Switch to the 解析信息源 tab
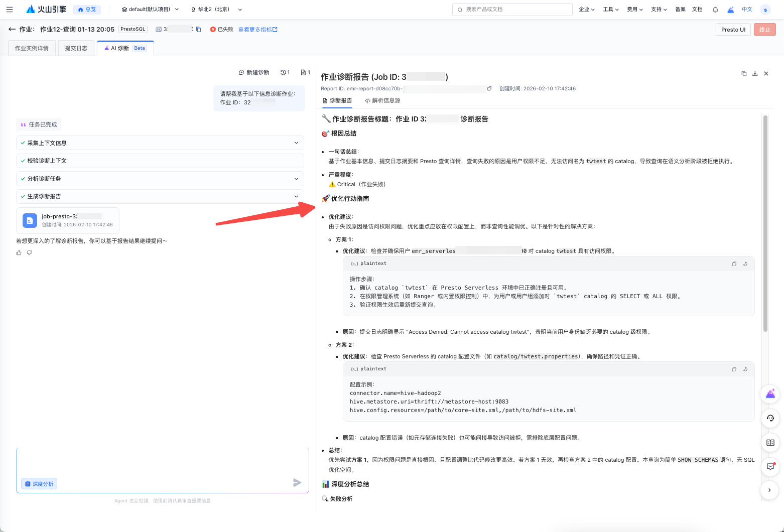 [382, 101]
